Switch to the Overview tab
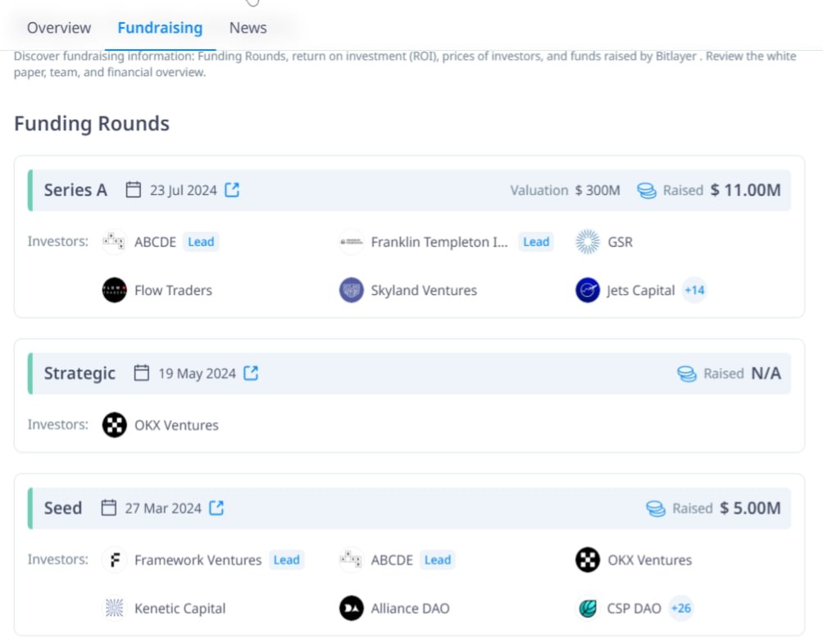 [59, 28]
